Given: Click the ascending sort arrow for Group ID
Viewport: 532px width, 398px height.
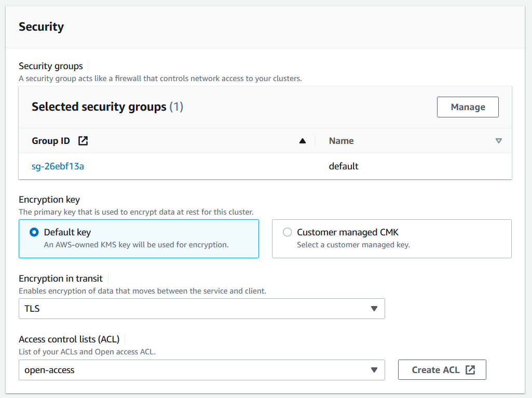Looking at the screenshot, I should (303, 141).
